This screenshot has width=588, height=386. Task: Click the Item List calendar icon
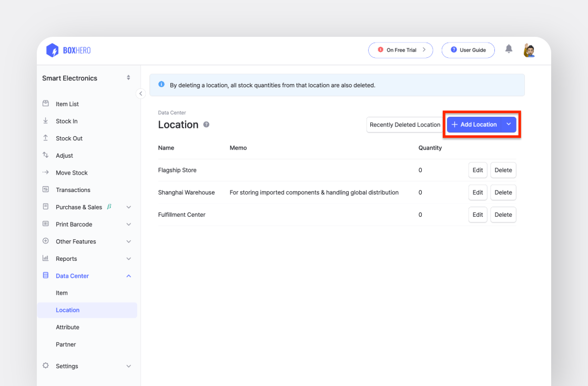[x=46, y=104]
